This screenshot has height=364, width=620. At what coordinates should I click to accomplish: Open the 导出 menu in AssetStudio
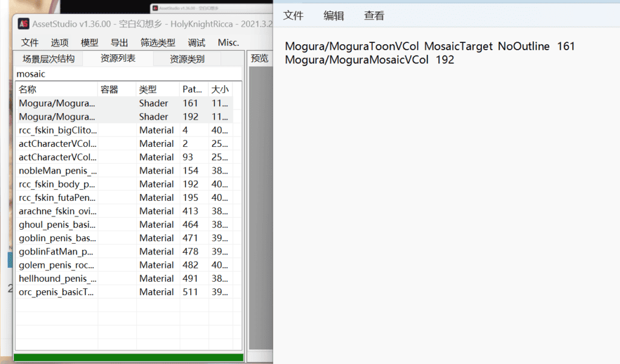pos(119,43)
